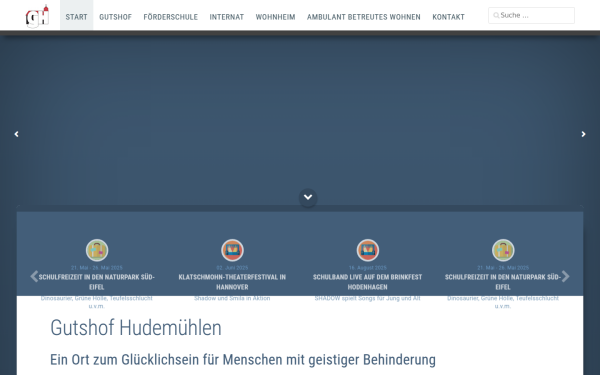600x375 pixels.
Task: Click subheading Ein Ort zum Glücklichsein
Action: coord(243,360)
